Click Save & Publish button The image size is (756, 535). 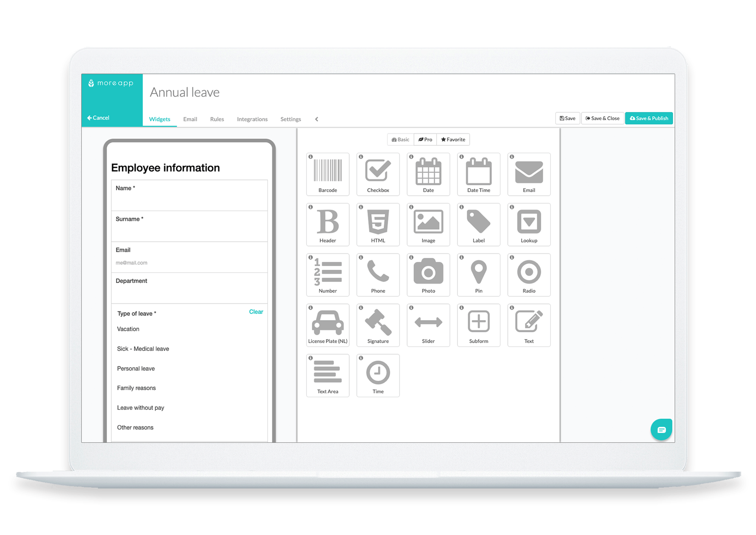pyautogui.click(x=647, y=118)
